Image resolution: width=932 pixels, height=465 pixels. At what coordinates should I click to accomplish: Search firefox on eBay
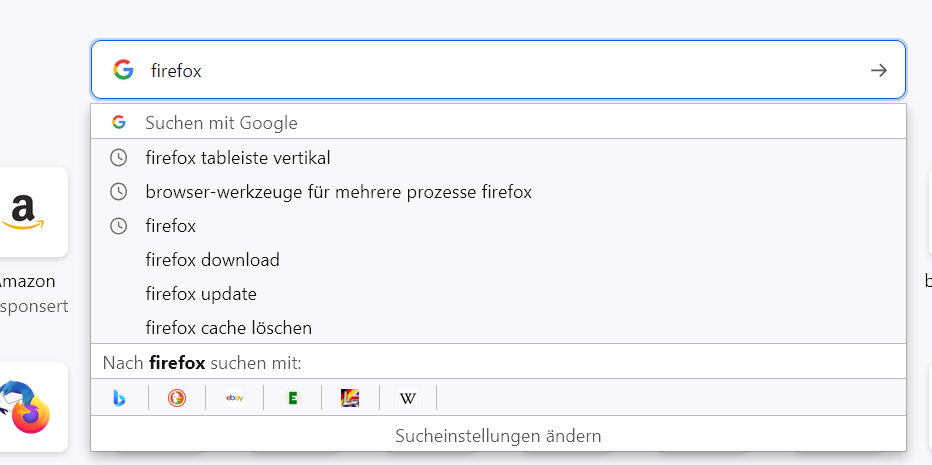tap(235, 398)
